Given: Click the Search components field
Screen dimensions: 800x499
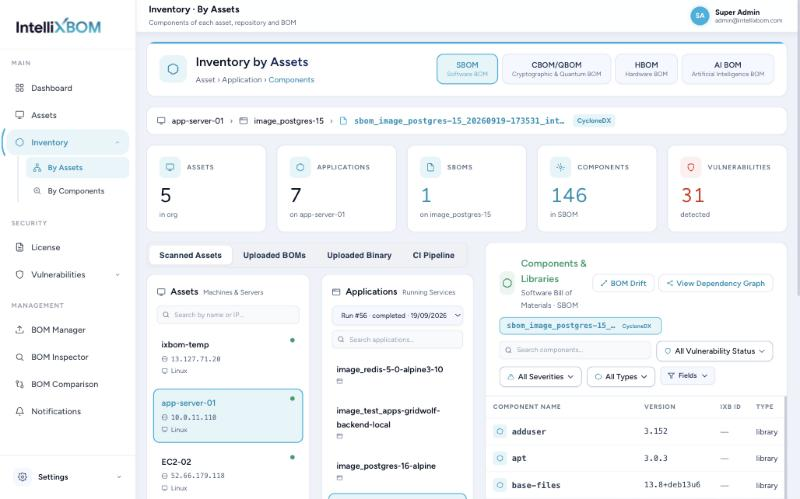Looking at the screenshot, I should [x=575, y=350].
